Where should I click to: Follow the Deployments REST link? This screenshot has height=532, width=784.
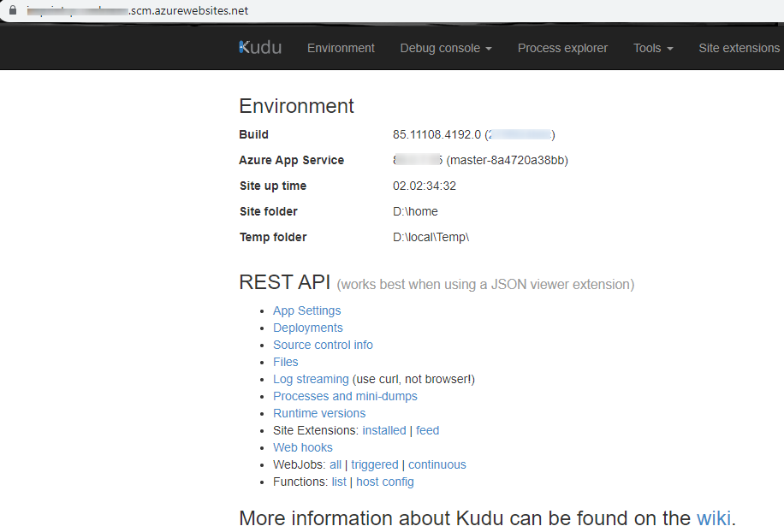[307, 328]
